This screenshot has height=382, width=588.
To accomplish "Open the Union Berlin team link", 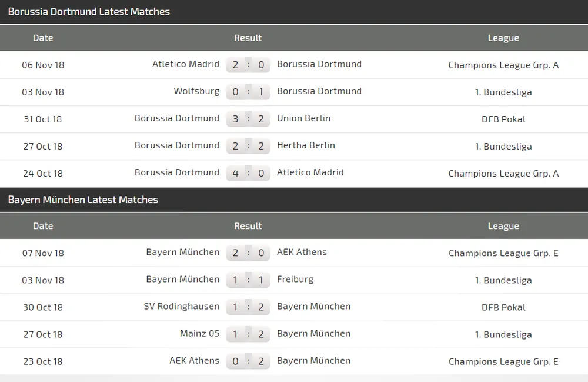I will point(303,118).
